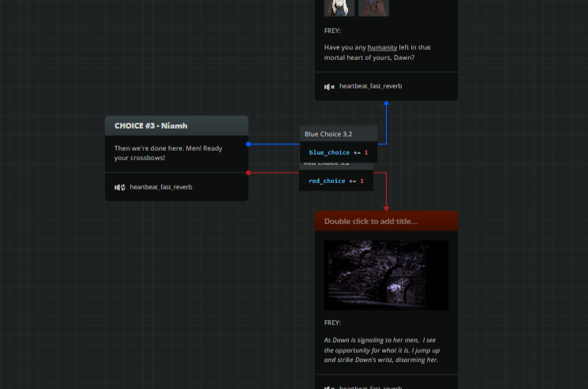The height and width of the screenshot is (389, 588).
Task: Click the left character portrait in top node
Action: [x=339, y=7]
